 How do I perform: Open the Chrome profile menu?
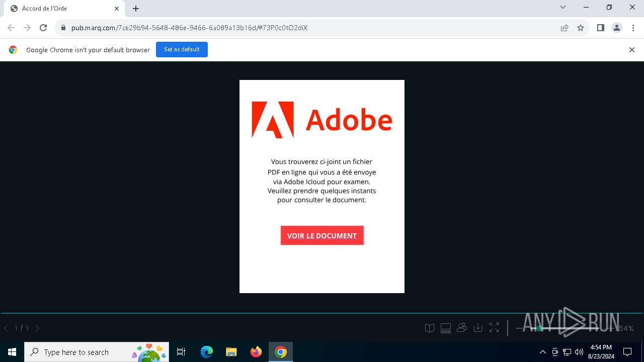point(617,28)
